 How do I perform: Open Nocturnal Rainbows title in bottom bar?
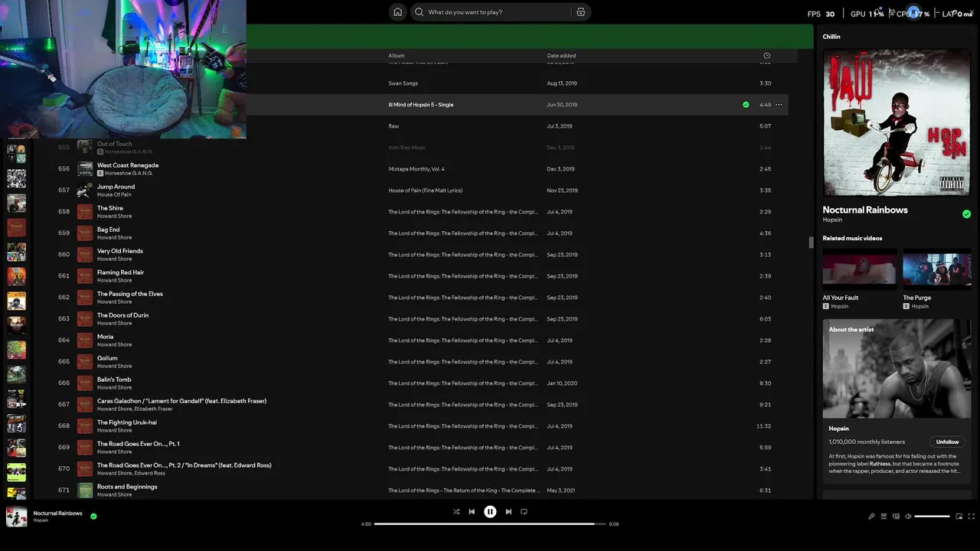[x=57, y=514]
